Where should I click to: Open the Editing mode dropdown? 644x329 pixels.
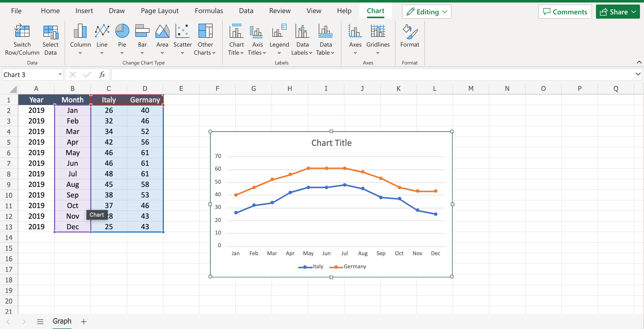point(427,12)
